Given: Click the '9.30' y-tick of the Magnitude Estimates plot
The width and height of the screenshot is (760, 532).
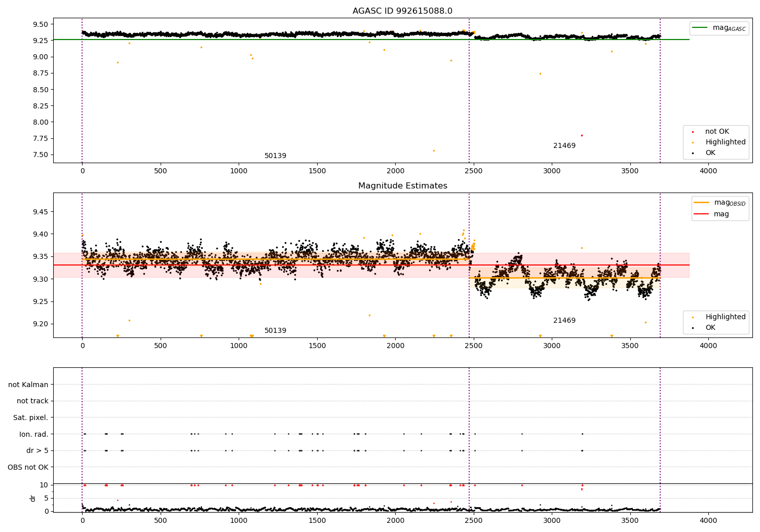Looking at the screenshot, I should (x=40, y=279).
